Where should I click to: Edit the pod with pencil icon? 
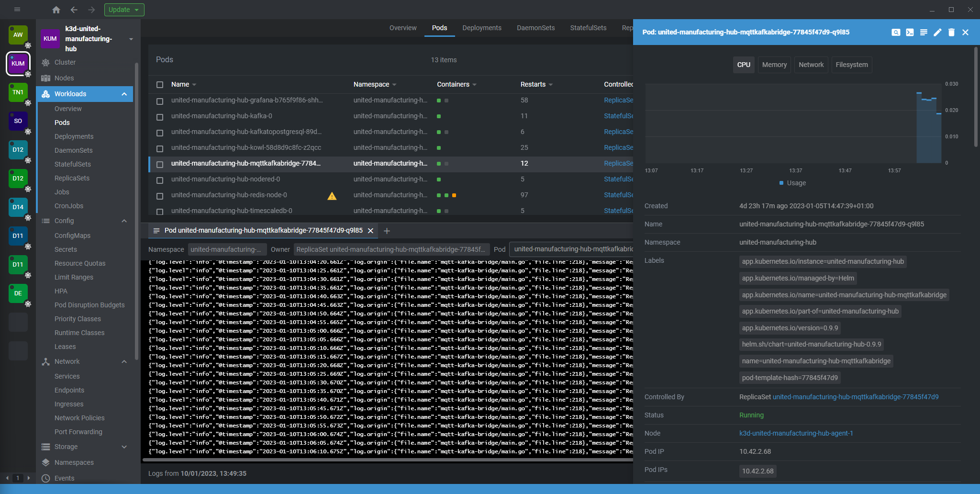(937, 32)
